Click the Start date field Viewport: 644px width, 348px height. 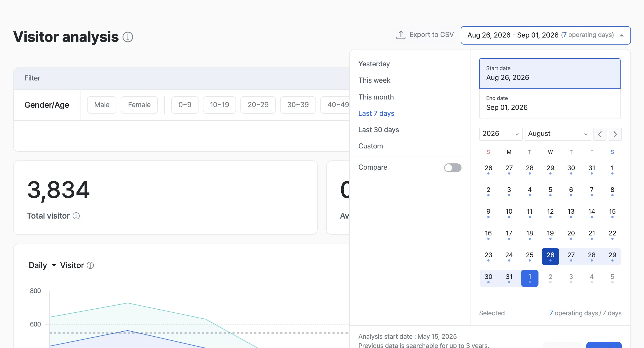pos(550,73)
